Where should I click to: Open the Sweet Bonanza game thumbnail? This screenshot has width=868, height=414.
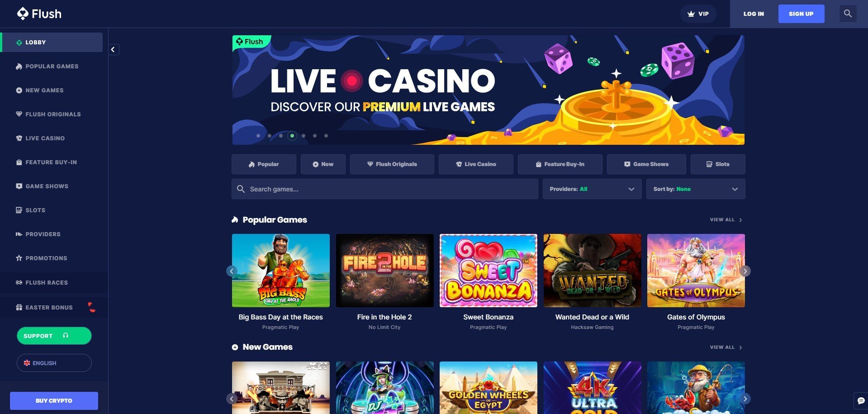[489, 271]
